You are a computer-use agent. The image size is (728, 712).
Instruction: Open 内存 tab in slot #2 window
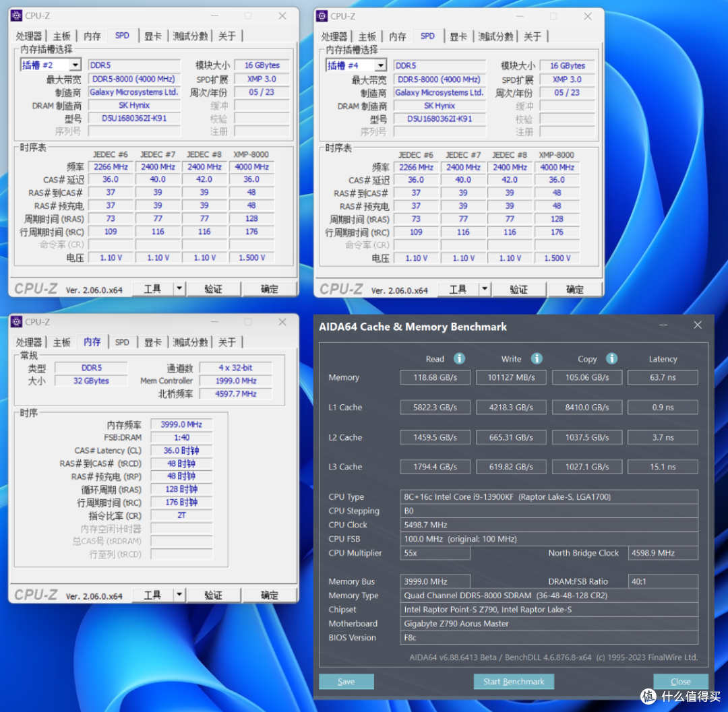(92, 36)
